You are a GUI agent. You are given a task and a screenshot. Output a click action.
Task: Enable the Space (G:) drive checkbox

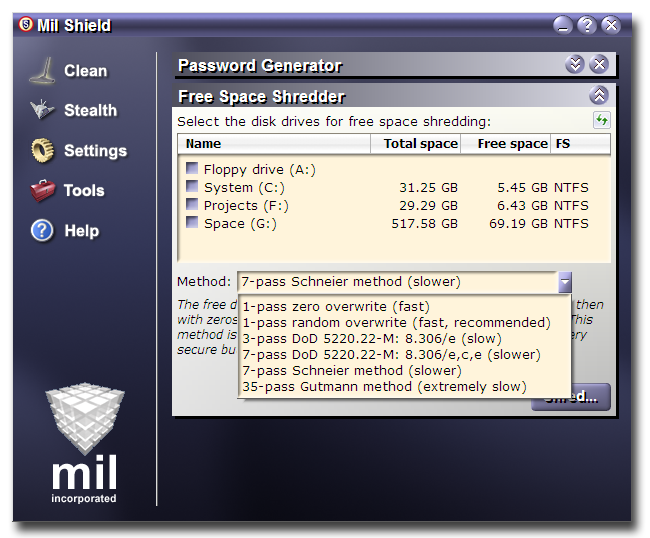click(x=191, y=223)
